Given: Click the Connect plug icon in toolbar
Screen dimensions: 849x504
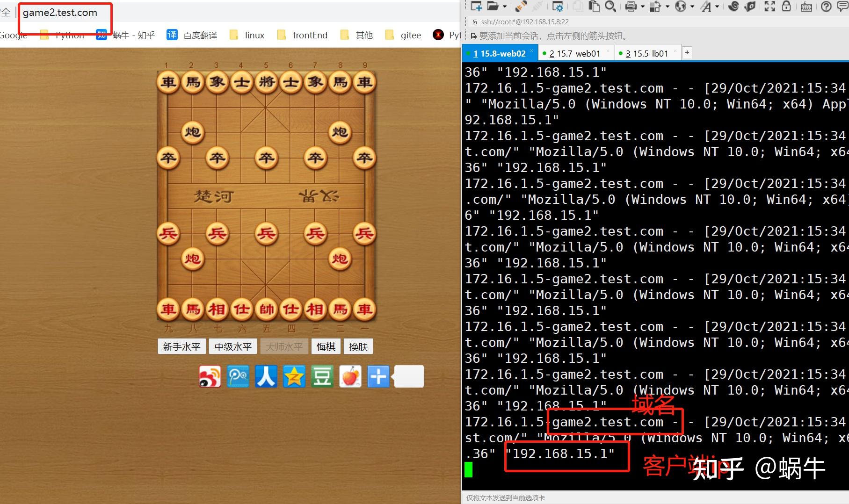Looking at the screenshot, I should coord(521,6).
